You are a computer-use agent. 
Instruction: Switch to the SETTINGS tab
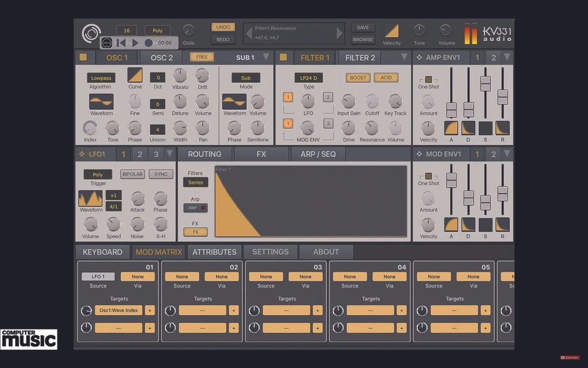click(x=270, y=252)
